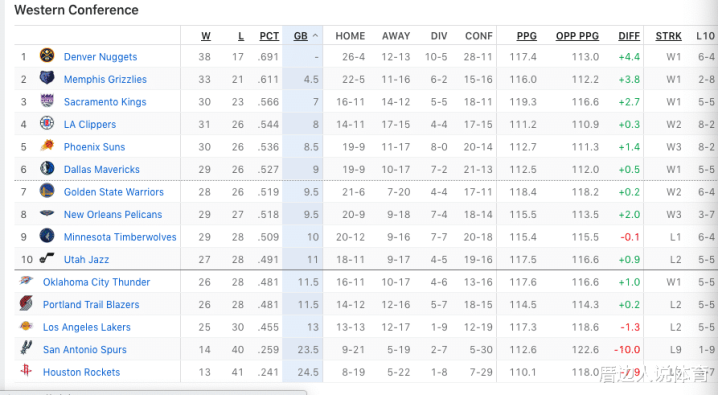Click the Memphis Grizzlies logo icon
The width and height of the screenshot is (718, 395).
coord(47,78)
